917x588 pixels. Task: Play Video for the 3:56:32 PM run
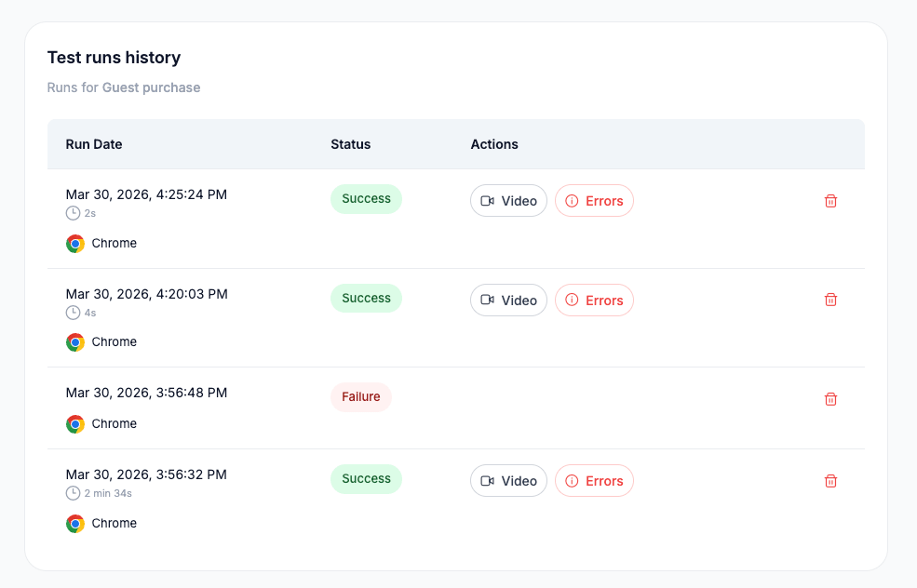(x=508, y=481)
